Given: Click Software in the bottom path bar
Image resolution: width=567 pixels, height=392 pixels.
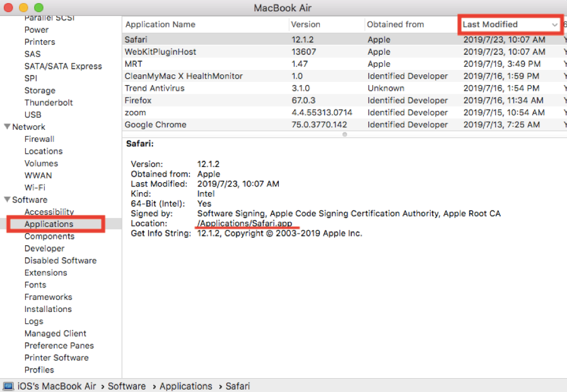Looking at the screenshot, I should point(127,386).
